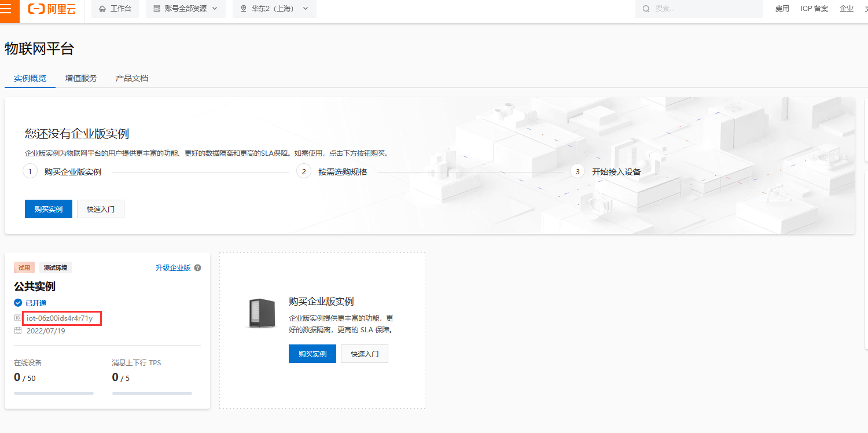Click the 物联网平台 page title
This screenshot has width=868, height=433.
coord(39,49)
